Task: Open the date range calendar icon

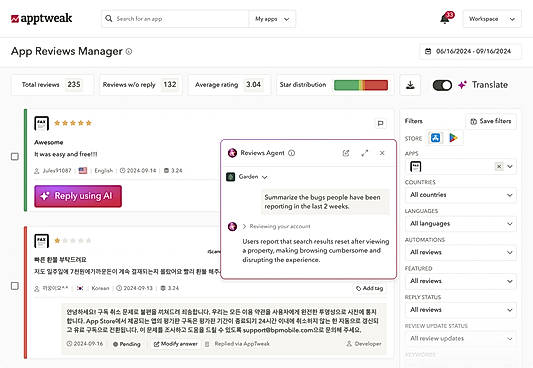Action: pyautogui.click(x=428, y=51)
